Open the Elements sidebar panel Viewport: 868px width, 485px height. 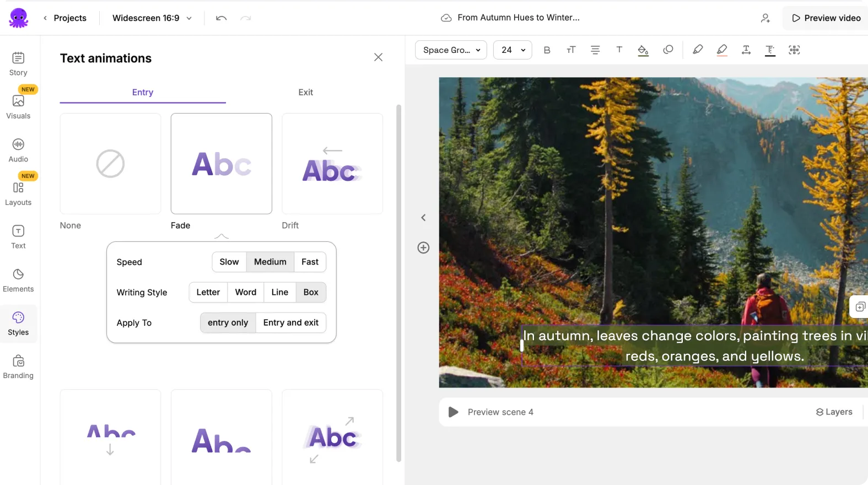click(x=18, y=281)
